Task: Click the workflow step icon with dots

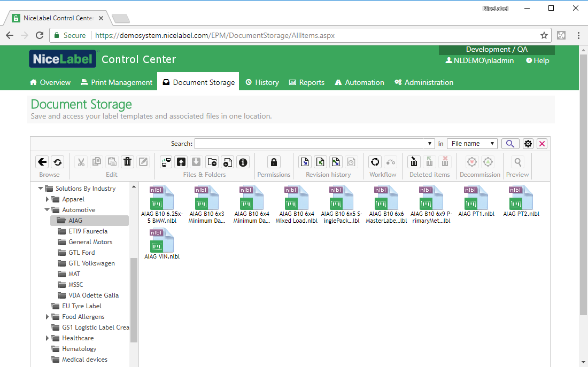Action: pyautogui.click(x=391, y=162)
